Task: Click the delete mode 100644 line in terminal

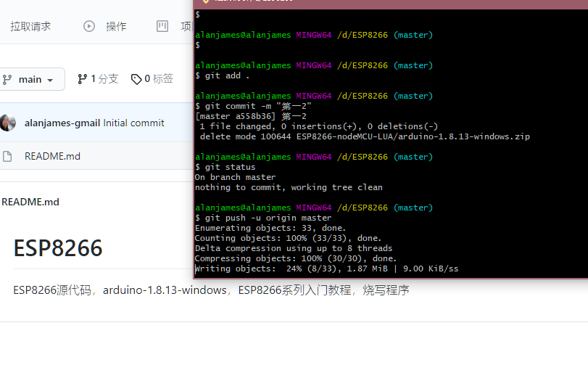Action: (x=365, y=136)
